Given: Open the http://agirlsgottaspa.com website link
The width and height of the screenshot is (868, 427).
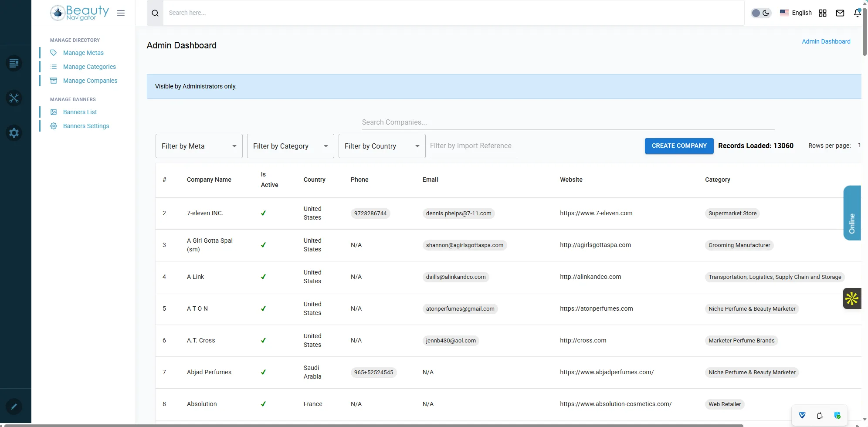Looking at the screenshot, I should 595,245.
